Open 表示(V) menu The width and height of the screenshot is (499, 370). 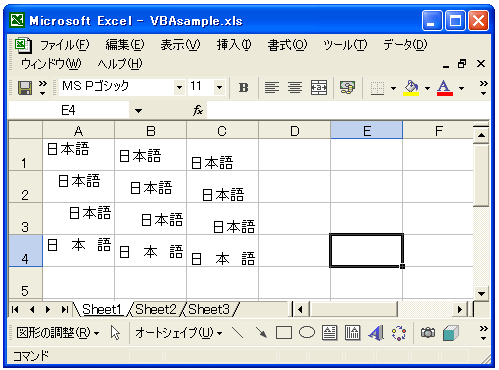(x=180, y=45)
